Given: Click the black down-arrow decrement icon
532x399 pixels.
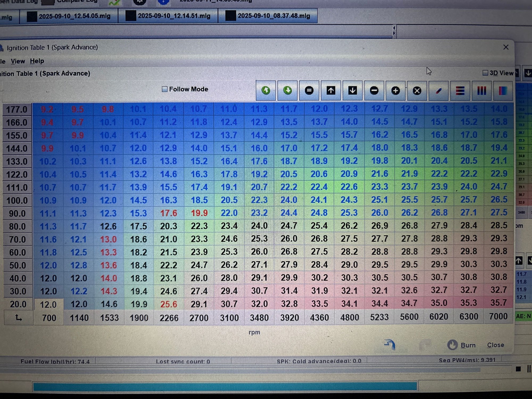Looking at the screenshot, I should (x=352, y=91).
